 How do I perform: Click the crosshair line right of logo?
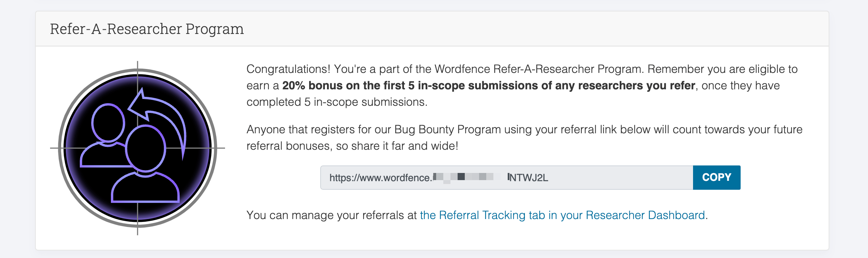(x=221, y=148)
